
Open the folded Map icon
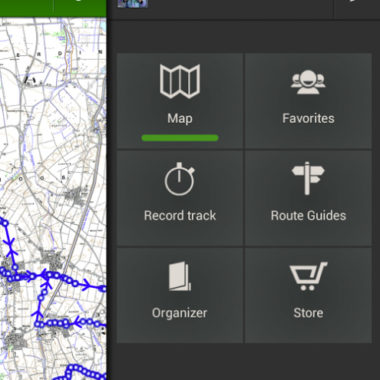click(180, 81)
